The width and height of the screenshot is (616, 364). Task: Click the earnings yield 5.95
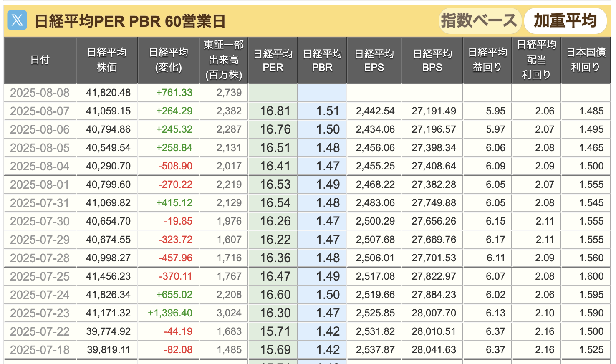click(496, 111)
